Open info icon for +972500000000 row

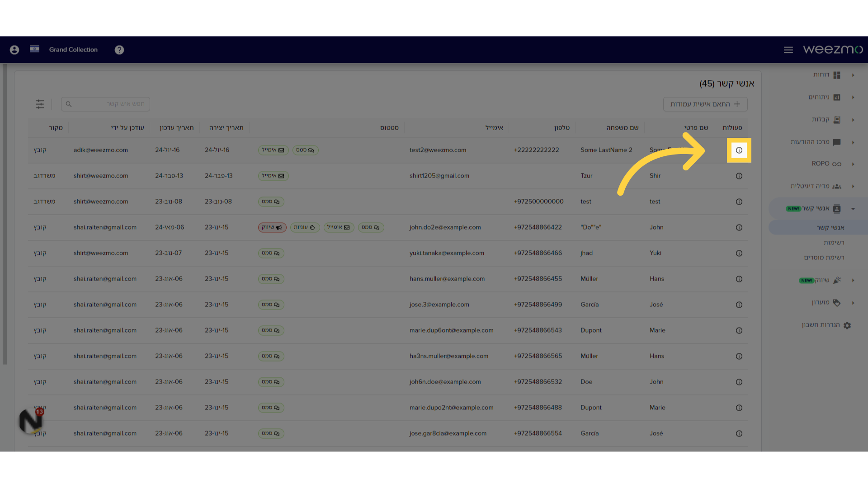tap(739, 202)
